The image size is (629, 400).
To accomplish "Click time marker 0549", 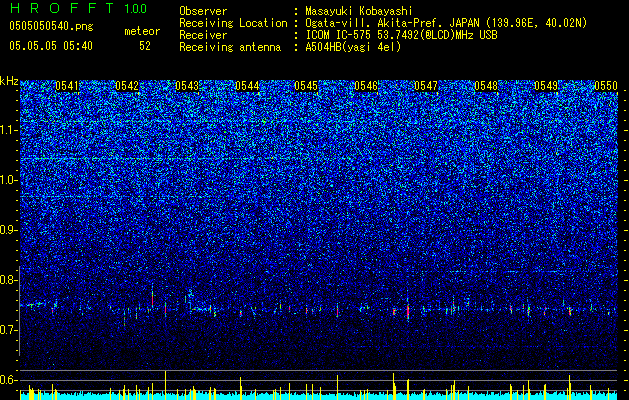I will point(546,86).
